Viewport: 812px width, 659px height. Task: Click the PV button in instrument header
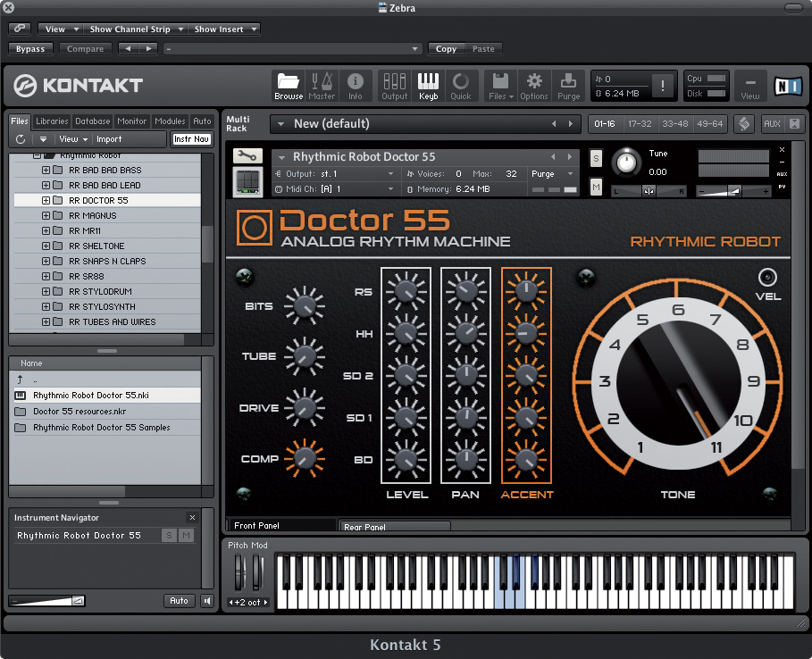(x=782, y=187)
